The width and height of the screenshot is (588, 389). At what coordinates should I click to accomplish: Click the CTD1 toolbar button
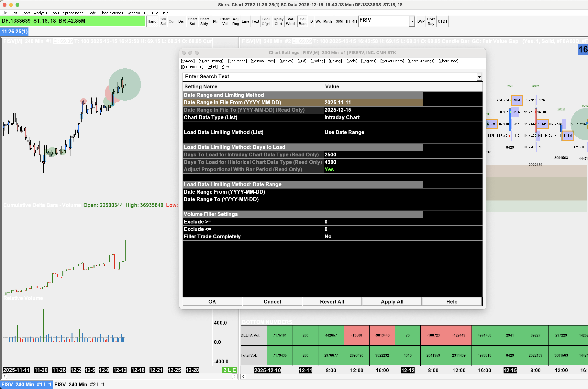coord(443,21)
